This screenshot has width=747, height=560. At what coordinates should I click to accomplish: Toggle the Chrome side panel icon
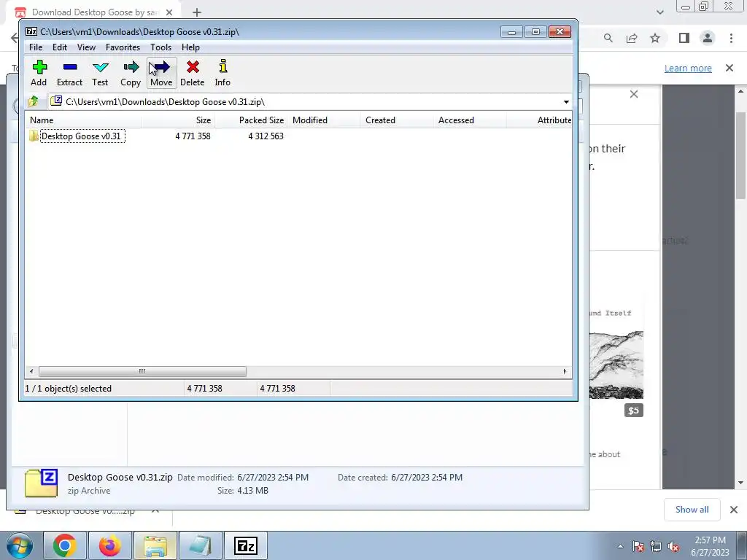684,38
